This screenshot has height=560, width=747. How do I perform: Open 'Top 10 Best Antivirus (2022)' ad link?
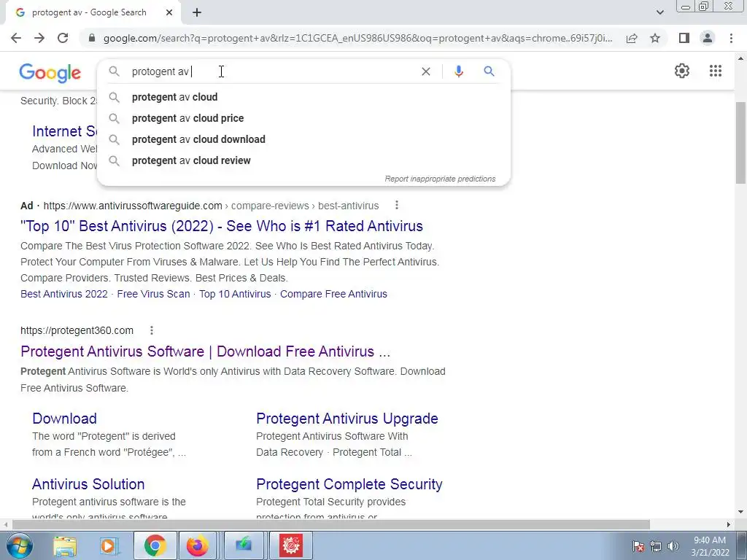pos(222,226)
